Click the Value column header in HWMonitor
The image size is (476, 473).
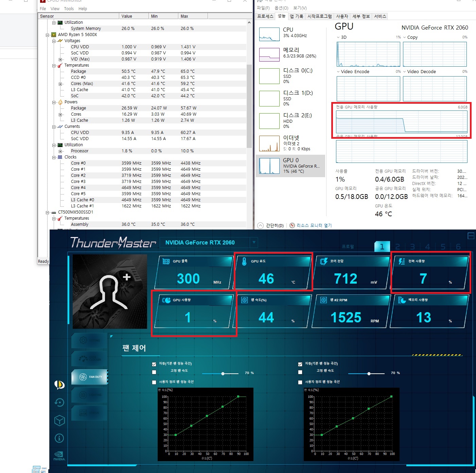pyautogui.click(x=134, y=16)
